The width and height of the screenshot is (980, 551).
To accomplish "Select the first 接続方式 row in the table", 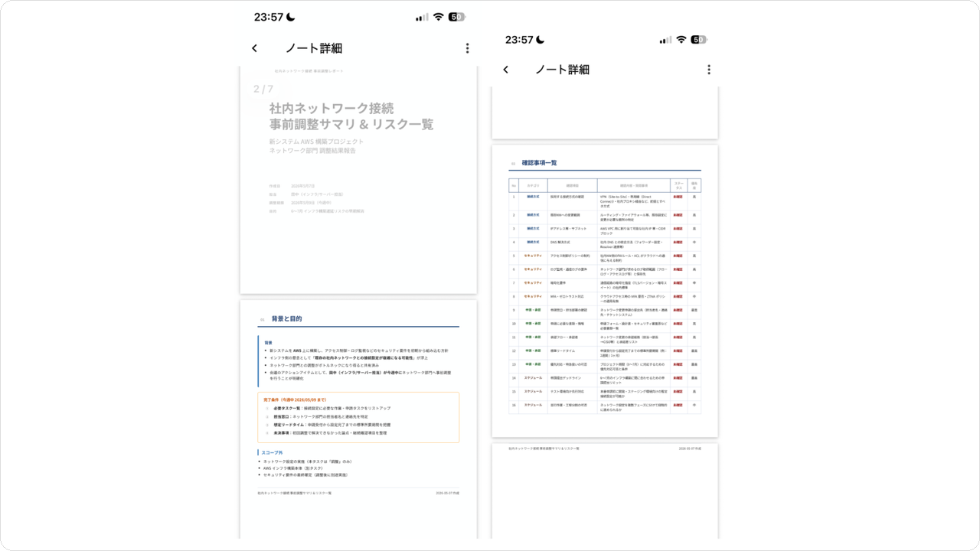I will (x=605, y=200).
